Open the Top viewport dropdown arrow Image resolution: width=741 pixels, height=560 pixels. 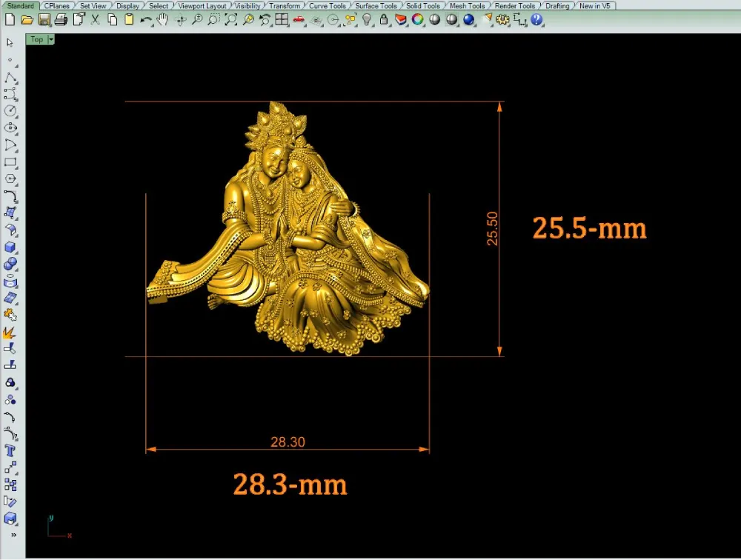tap(51, 39)
